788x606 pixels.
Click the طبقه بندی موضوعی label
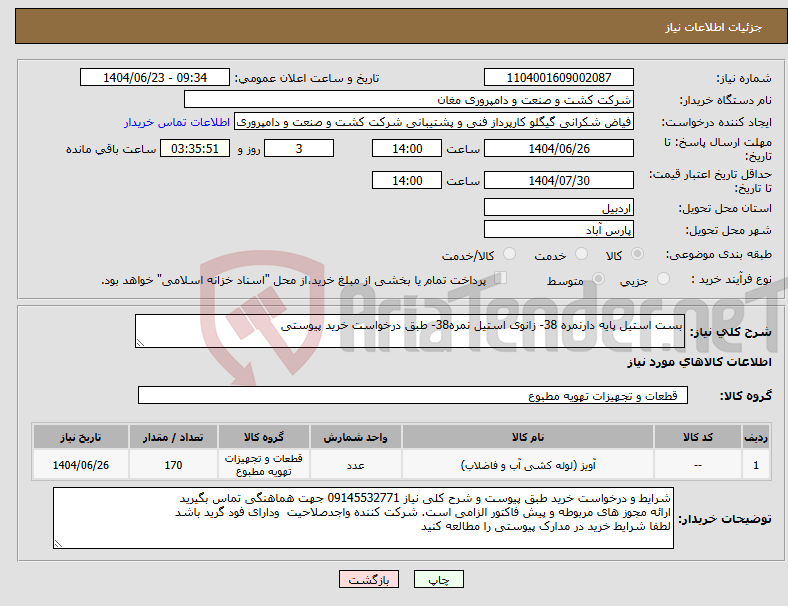pyautogui.click(x=719, y=254)
